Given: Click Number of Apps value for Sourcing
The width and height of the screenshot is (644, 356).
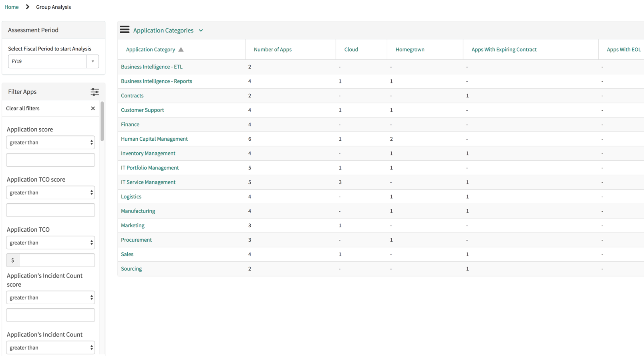Looking at the screenshot, I should (250, 269).
